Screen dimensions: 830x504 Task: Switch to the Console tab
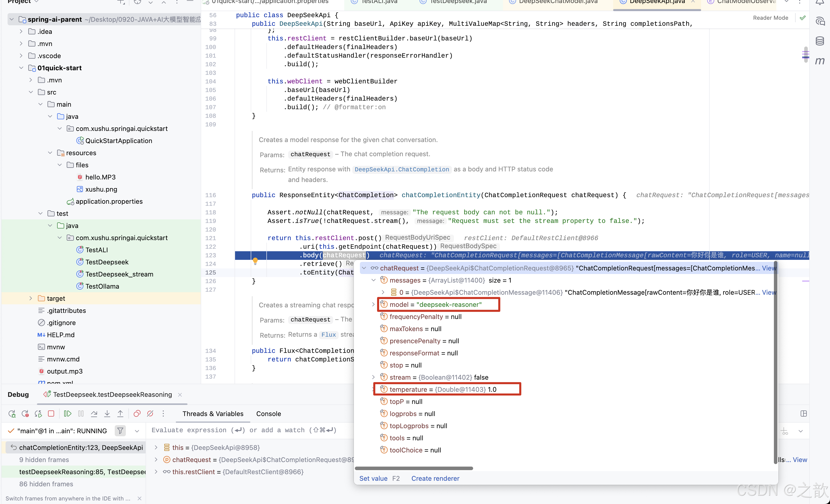268,414
